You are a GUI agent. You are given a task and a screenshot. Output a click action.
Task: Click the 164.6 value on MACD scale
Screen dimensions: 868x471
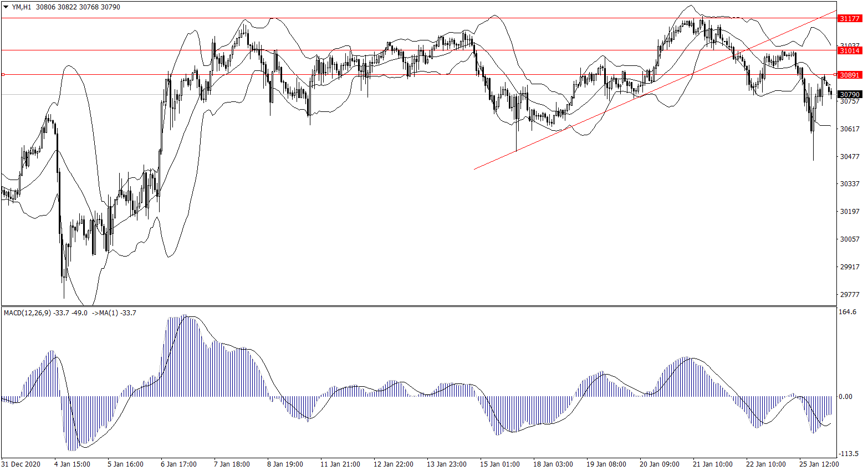pos(847,312)
